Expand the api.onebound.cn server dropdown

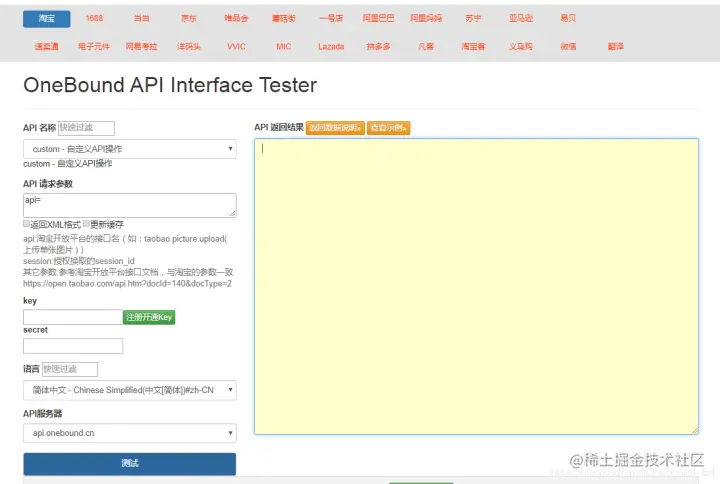(129, 433)
